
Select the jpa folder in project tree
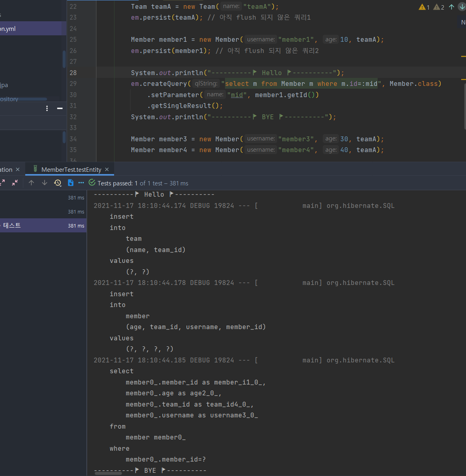4,85
